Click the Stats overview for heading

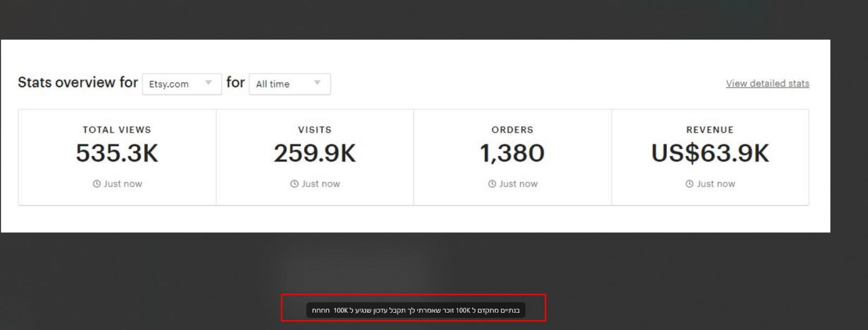coord(78,82)
